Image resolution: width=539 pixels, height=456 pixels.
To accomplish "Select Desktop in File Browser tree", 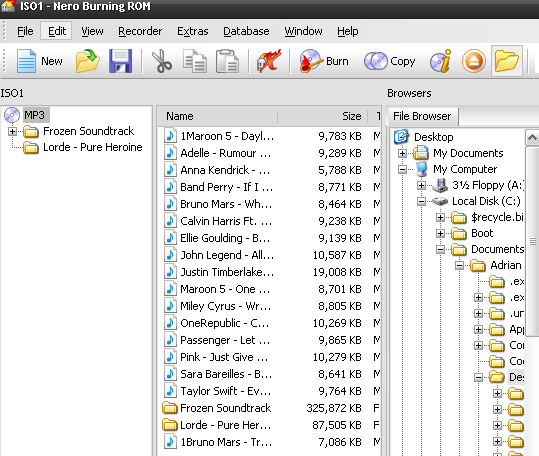I will 433,137.
